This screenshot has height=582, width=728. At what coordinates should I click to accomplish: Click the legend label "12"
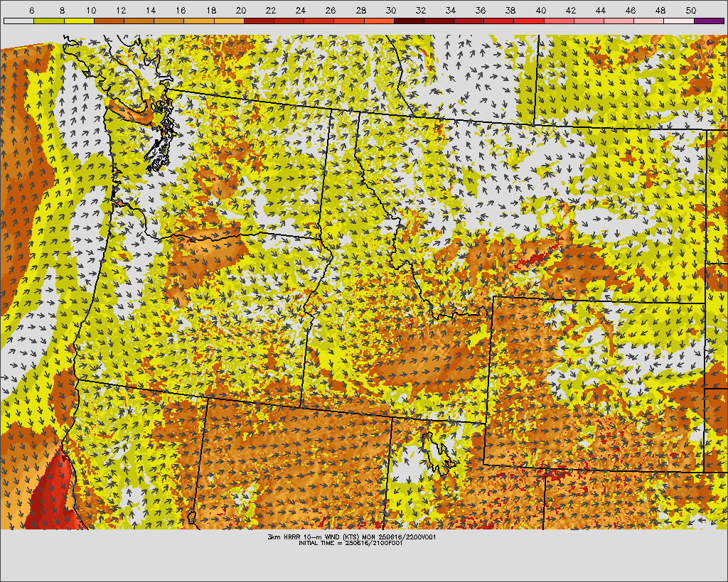[121, 10]
